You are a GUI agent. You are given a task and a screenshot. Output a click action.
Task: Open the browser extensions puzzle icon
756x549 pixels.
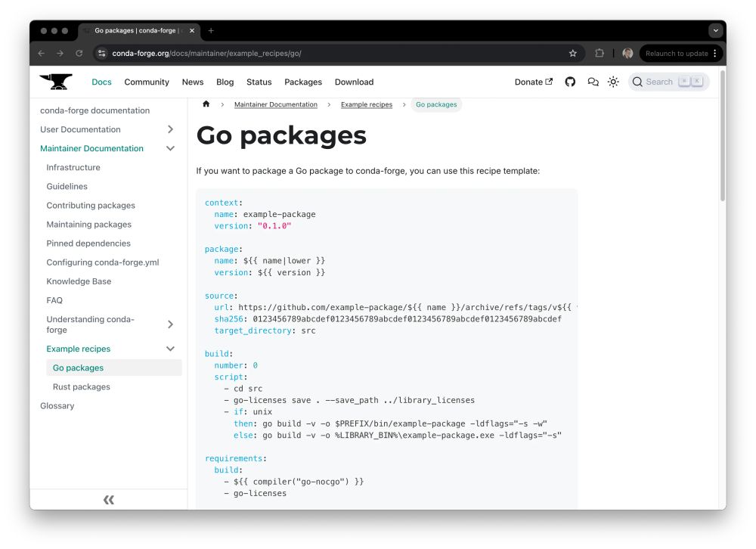click(x=600, y=54)
